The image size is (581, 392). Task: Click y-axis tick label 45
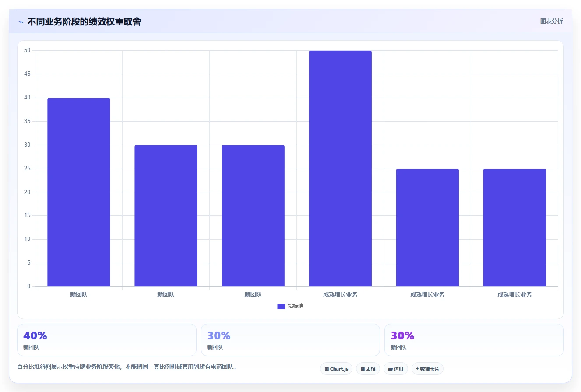[x=27, y=74]
